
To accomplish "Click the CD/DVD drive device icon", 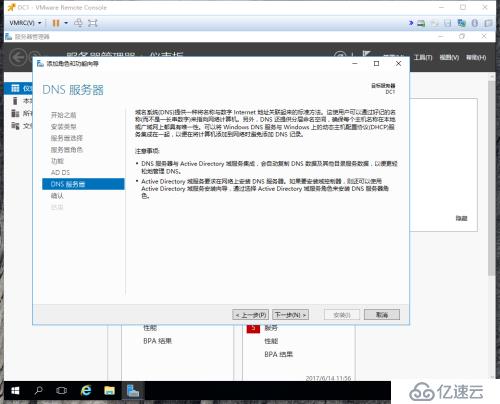I will (x=435, y=23).
